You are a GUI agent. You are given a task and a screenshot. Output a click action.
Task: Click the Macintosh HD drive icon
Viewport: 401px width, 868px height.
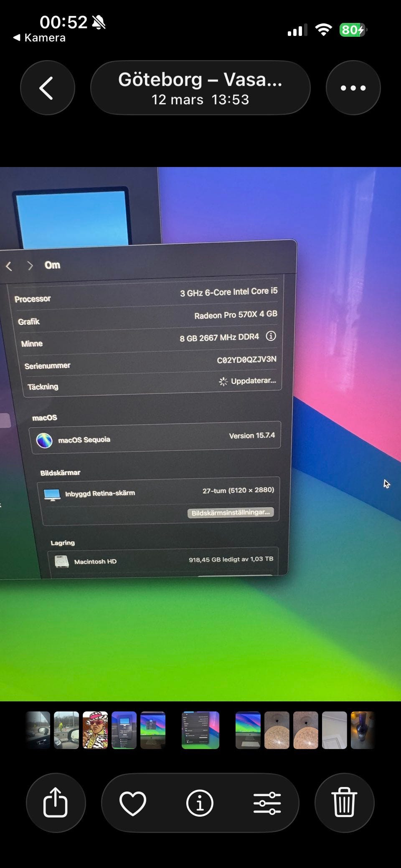point(62,562)
